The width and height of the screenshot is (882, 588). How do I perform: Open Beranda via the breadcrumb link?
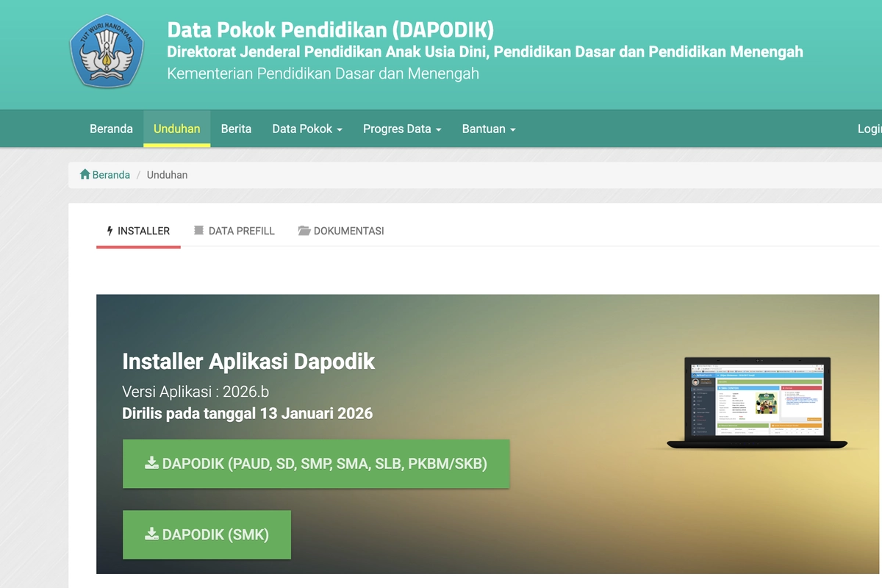tap(109, 175)
